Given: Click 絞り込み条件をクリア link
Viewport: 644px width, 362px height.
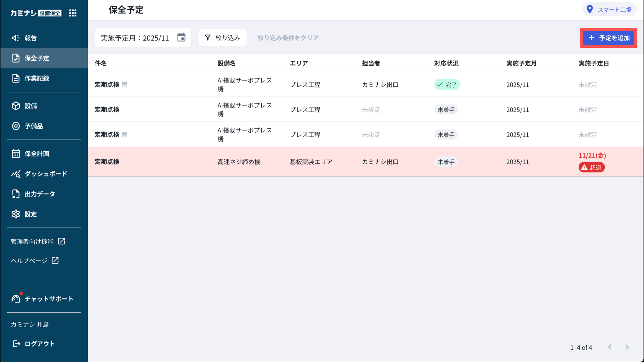Looking at the screenshot, I should point(288,38).
